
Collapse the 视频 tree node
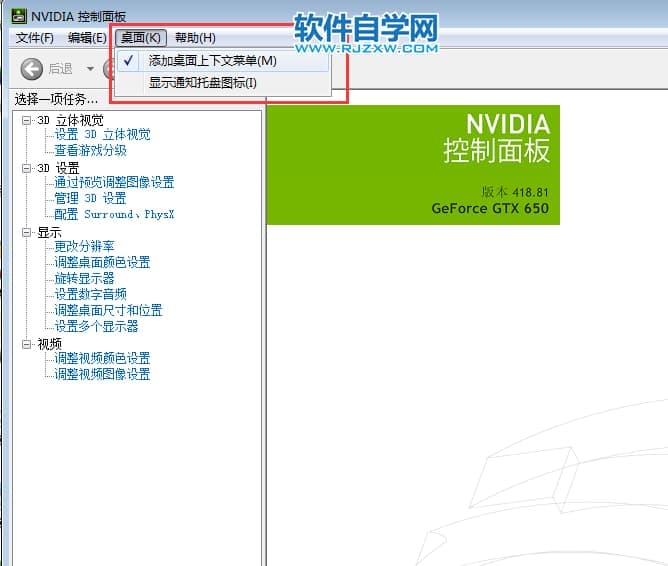point(27,343)
